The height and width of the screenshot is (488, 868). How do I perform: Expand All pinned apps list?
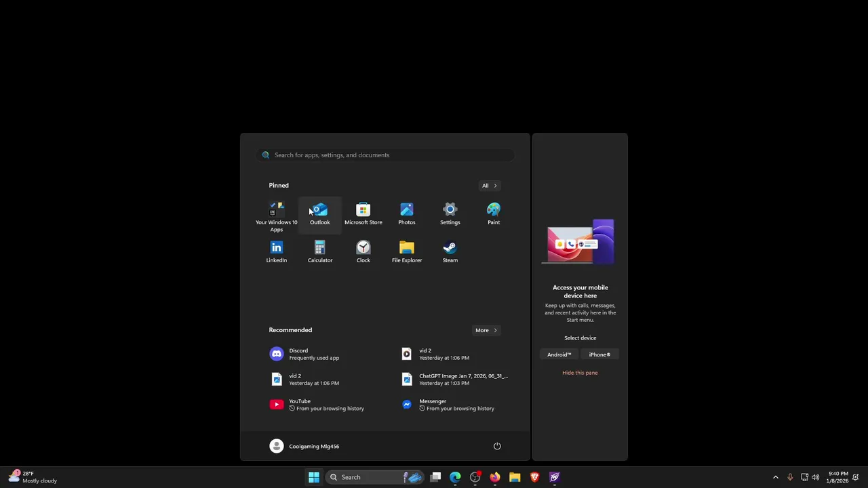[x=489, y=186]
